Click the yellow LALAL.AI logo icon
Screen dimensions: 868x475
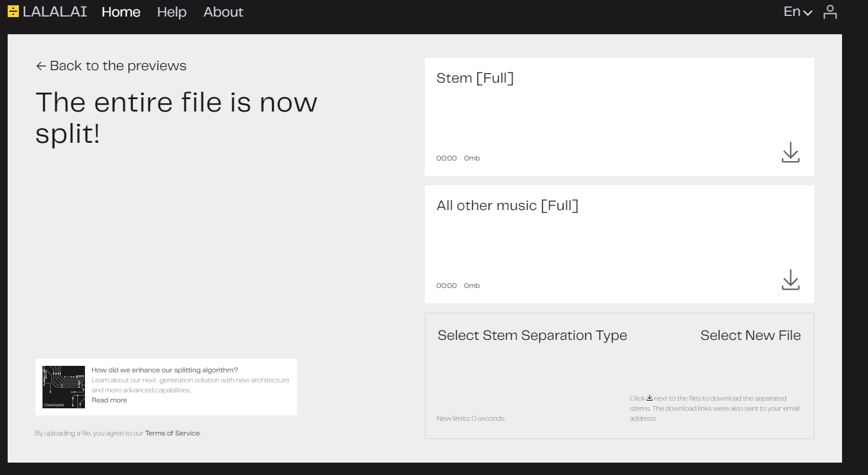click(13, 12)
